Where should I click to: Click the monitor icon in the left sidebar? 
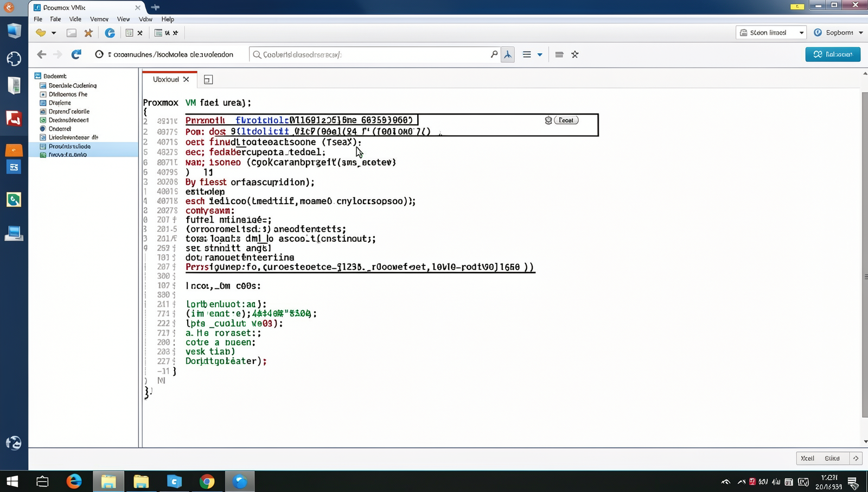pyautogui.click(x=14, y=233)
